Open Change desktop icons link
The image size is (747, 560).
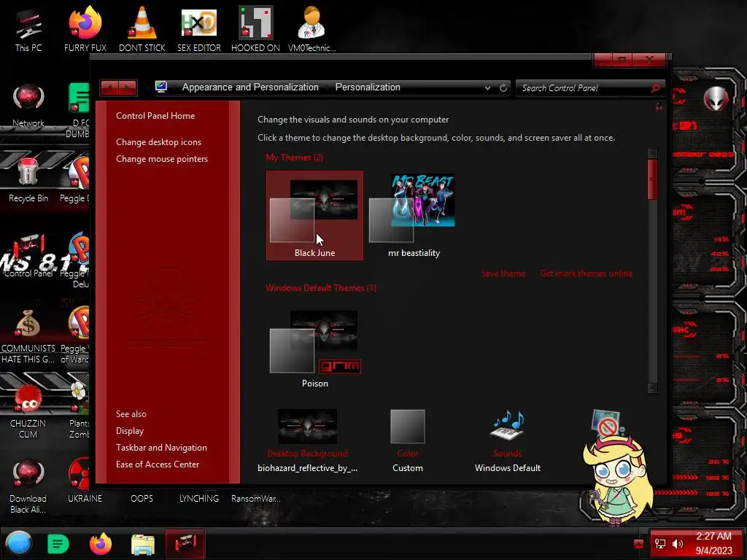point(158,142)
